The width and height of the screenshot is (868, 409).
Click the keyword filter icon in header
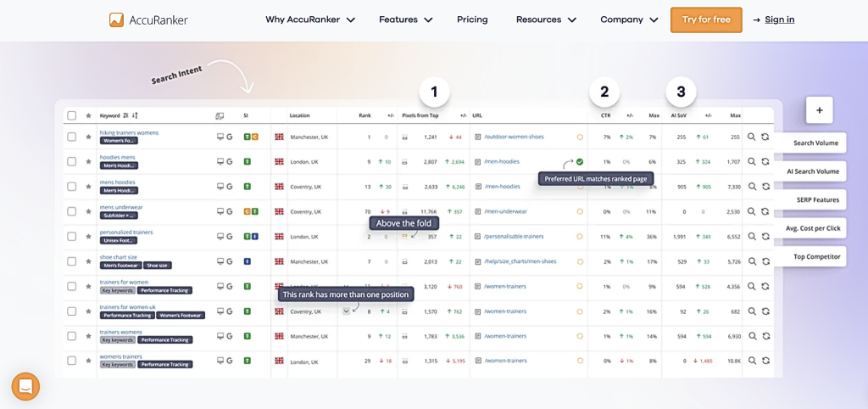click(125, 115)
